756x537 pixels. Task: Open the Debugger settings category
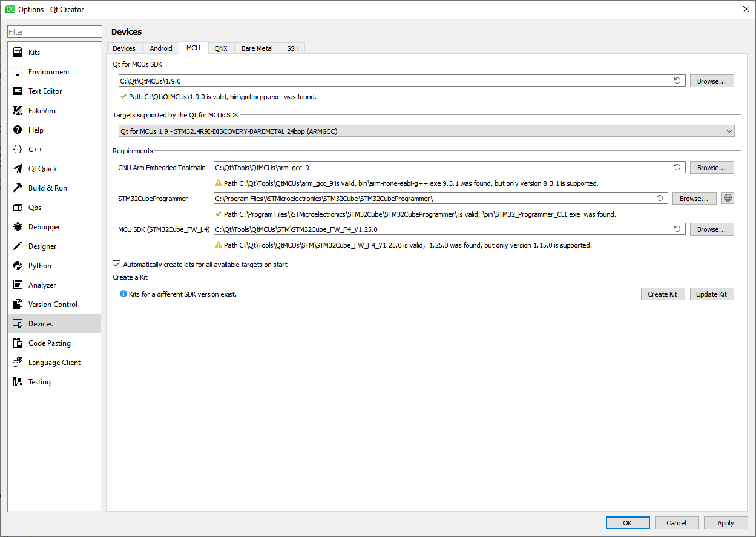click(x=44, y=227)
